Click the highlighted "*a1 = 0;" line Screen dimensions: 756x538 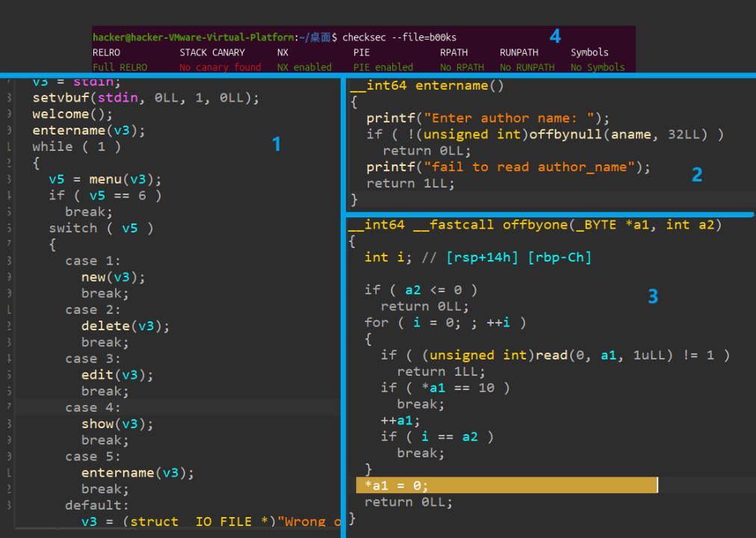[506, 486]
